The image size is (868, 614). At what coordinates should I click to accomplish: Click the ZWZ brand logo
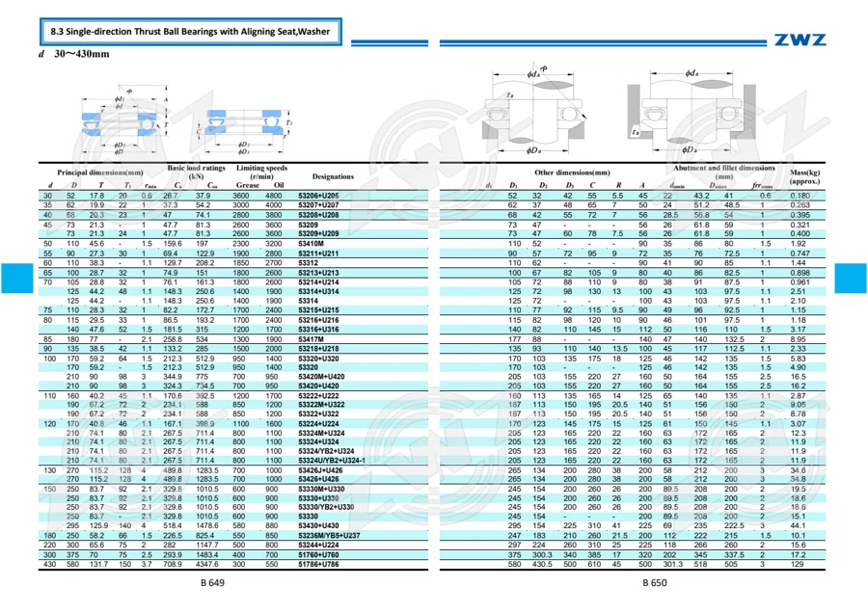click(x=800, y=40)
